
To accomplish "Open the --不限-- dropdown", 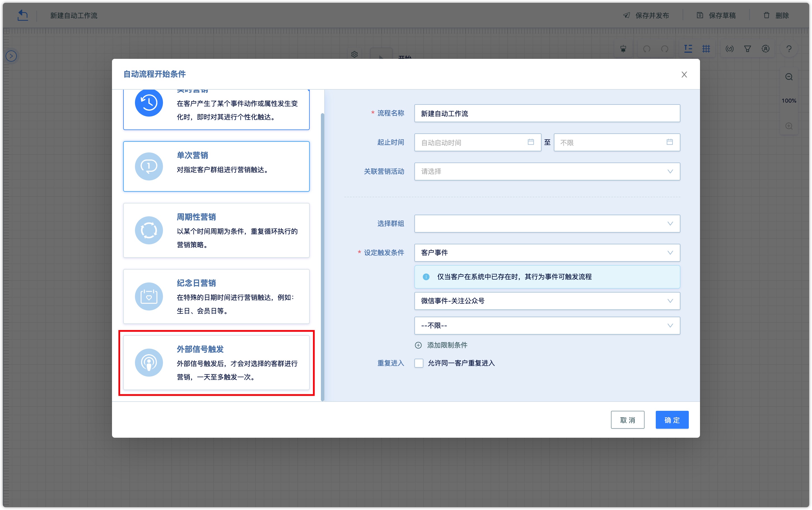I will tap(547, 326).
